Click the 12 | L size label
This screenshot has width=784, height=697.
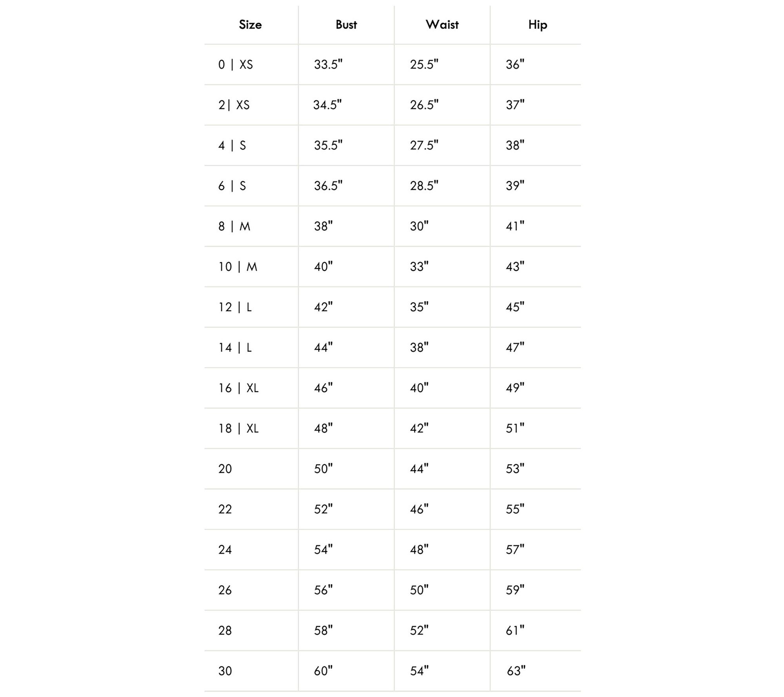click(235, 307)
